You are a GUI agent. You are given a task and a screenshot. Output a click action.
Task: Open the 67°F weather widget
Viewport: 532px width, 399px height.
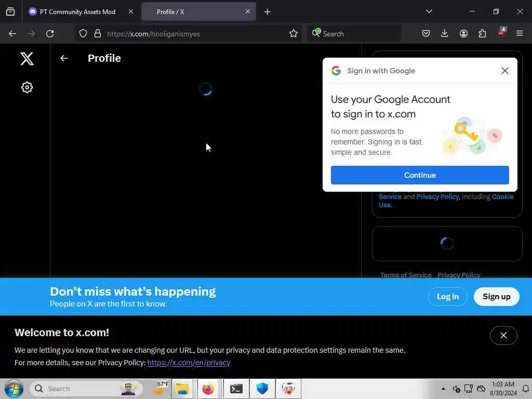coord(160,388)
